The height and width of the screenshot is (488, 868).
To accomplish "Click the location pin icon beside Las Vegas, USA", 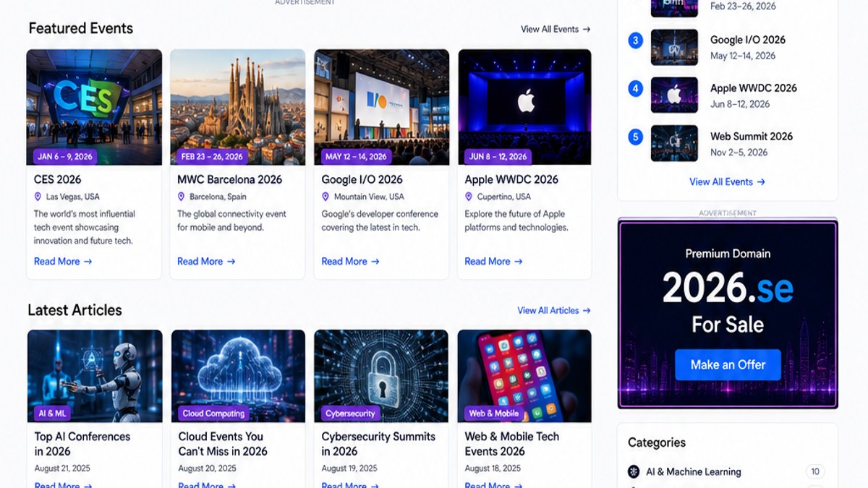I will pyautogui.click(x=38, y=197).
